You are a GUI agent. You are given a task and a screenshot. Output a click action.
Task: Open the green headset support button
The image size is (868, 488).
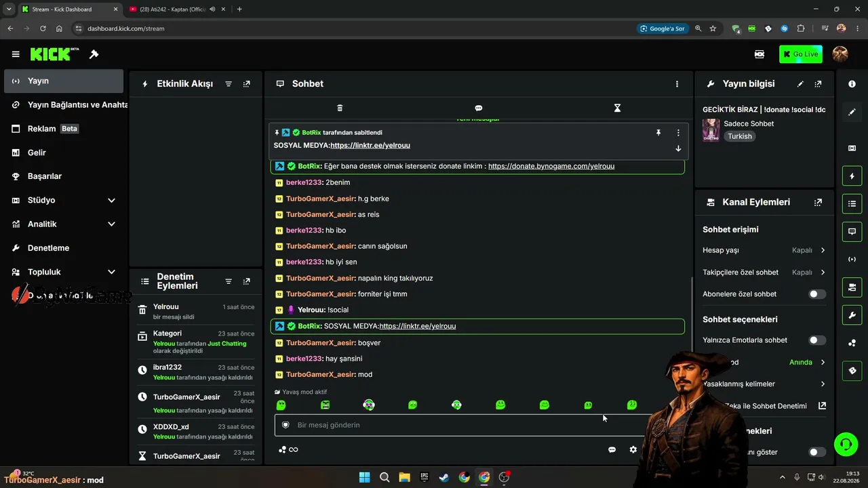point(846,445)
